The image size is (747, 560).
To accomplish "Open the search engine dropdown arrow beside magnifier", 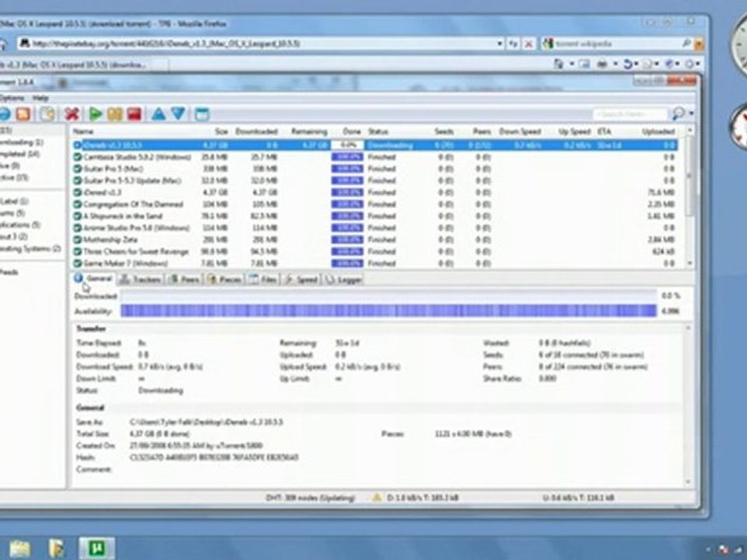I will (x=691, y=114).
